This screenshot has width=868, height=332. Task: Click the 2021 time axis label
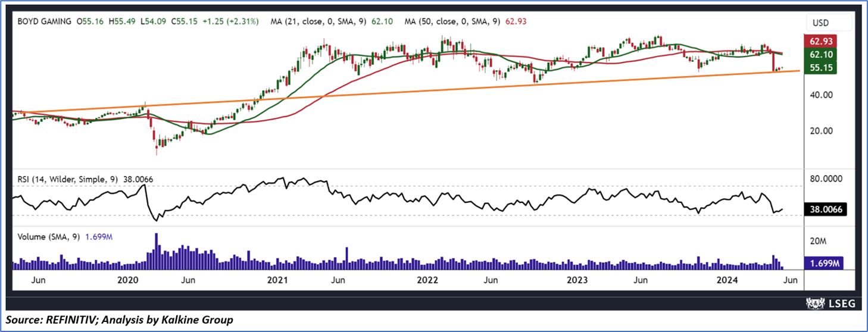tap(277, 280)
